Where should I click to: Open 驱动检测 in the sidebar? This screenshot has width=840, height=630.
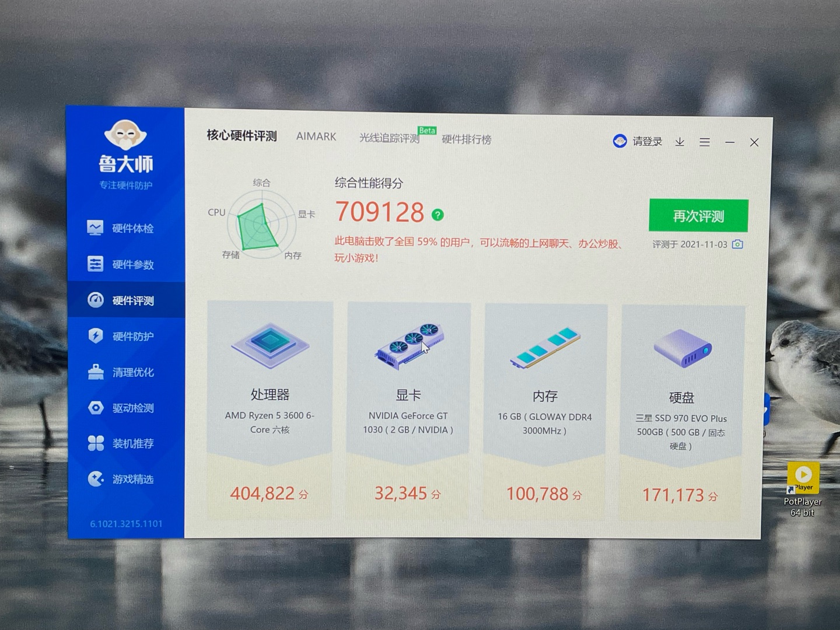tap(126, 408)
